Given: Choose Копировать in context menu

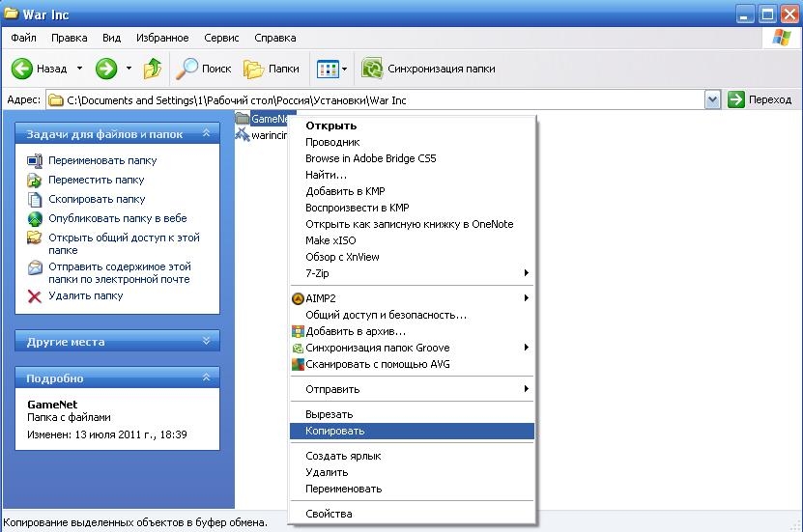Looking at the screenshot, I should click(412, 431).
